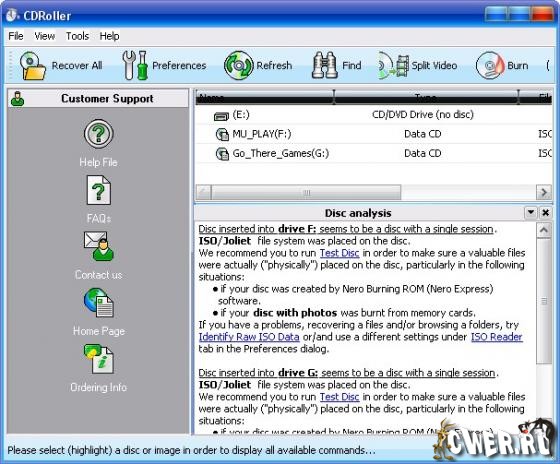Close the CDRoller window

coord(542,15)
